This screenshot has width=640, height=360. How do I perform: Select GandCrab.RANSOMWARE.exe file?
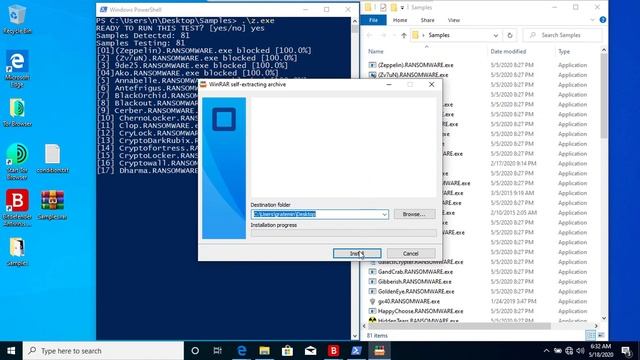click(x=415, y=272)
